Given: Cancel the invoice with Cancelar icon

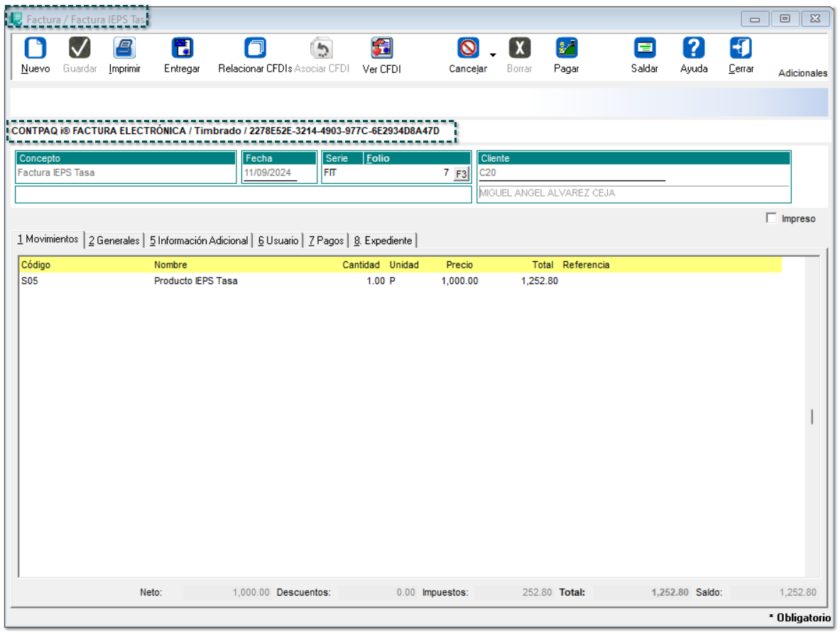Looking at the screenshot, I should pos(468,49).
